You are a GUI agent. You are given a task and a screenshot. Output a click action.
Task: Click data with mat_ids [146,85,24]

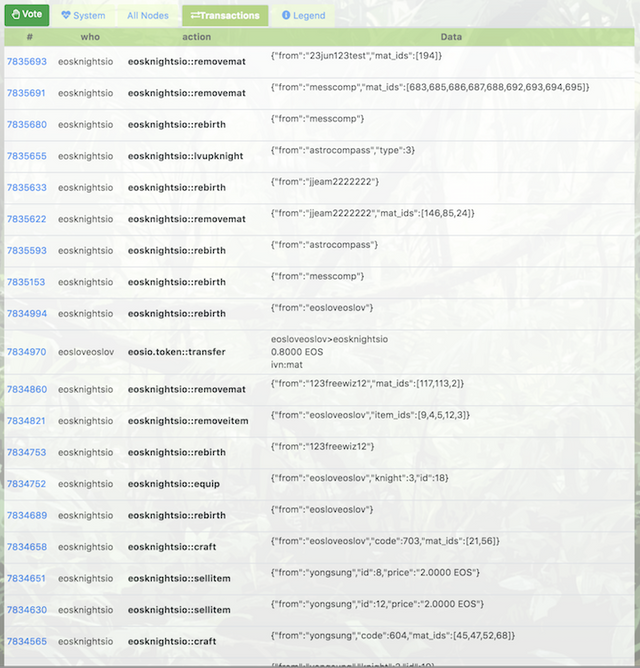click(372, 213)
